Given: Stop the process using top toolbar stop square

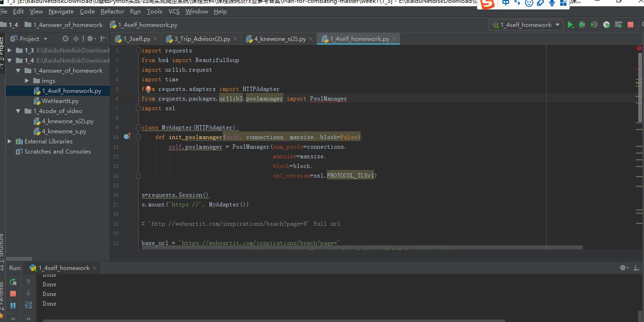Looking at the screenshot, I should coord(630,25).
